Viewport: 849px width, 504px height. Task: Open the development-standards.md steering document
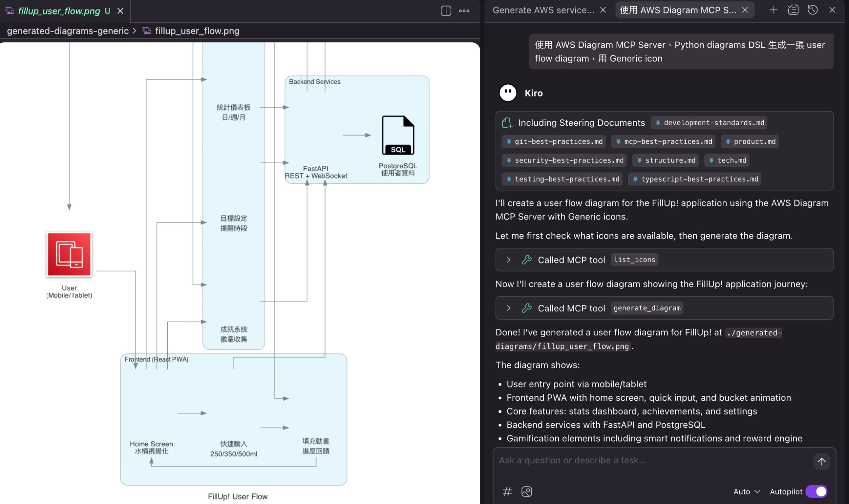coord(709,123)
